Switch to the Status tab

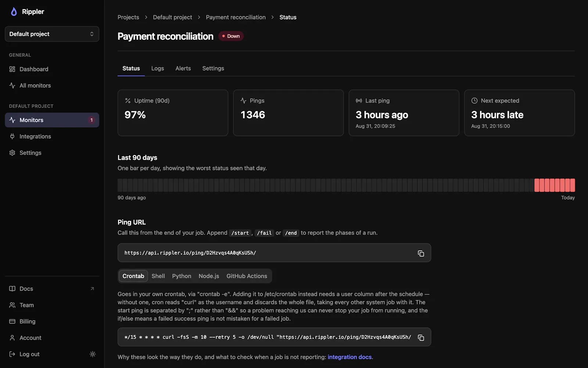131,68
